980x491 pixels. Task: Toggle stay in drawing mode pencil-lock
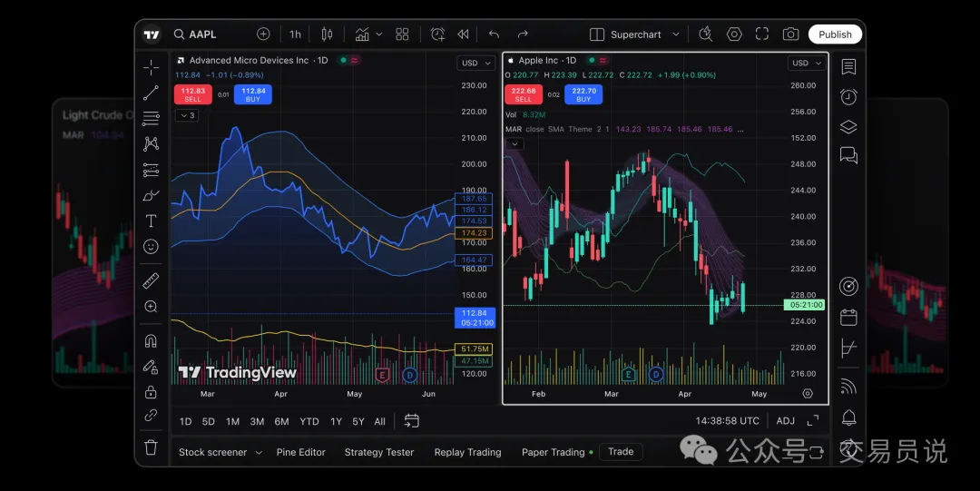151,367
